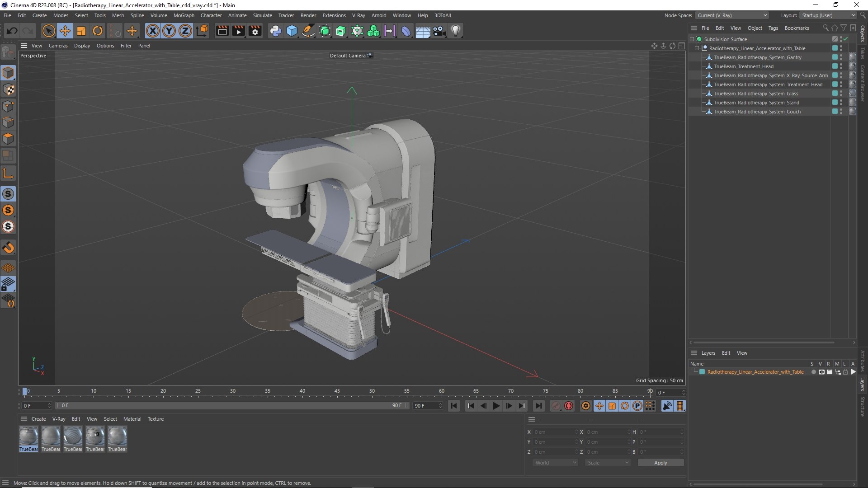Click the frame range slider bar
This screenshot has height=488, width=868.
232,405
